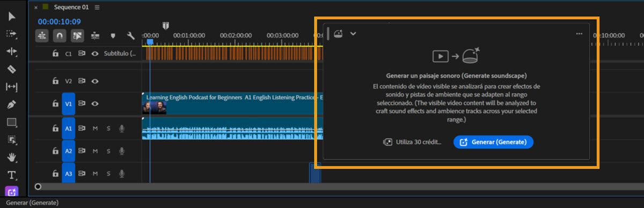The height and width of the screenshot is (208, 644).
Task: Click the blue Generar (Generate) button
Action: 493,142
